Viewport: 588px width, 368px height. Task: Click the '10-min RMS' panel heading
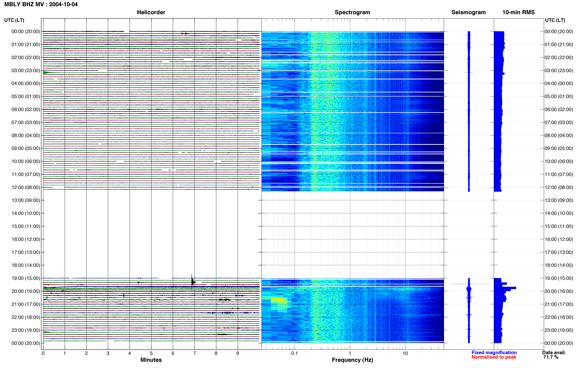pyautogui.click(x=518, y=12)
